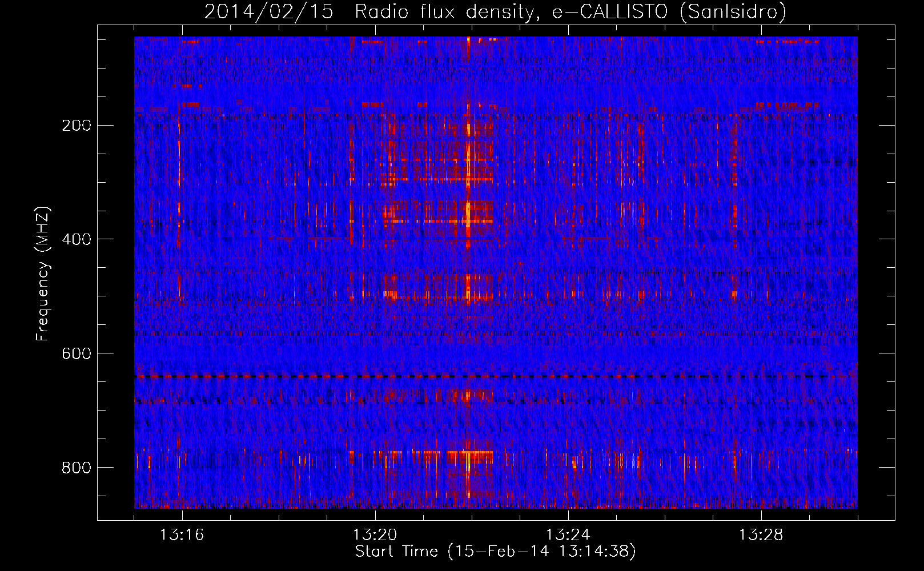Select the Frequency (MHZ) axis label

[x=43, y=274]
